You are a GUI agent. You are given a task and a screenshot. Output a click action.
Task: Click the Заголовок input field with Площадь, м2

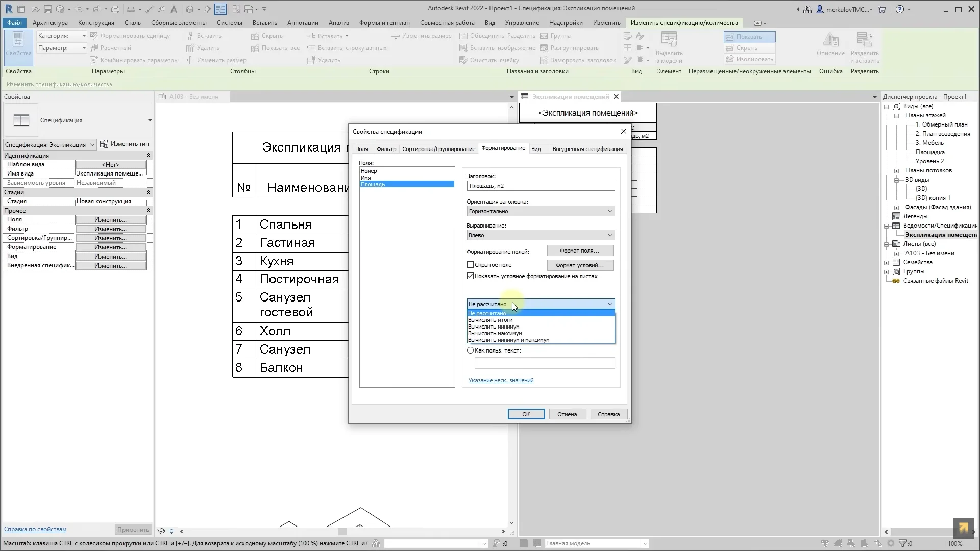coord(541,186)
